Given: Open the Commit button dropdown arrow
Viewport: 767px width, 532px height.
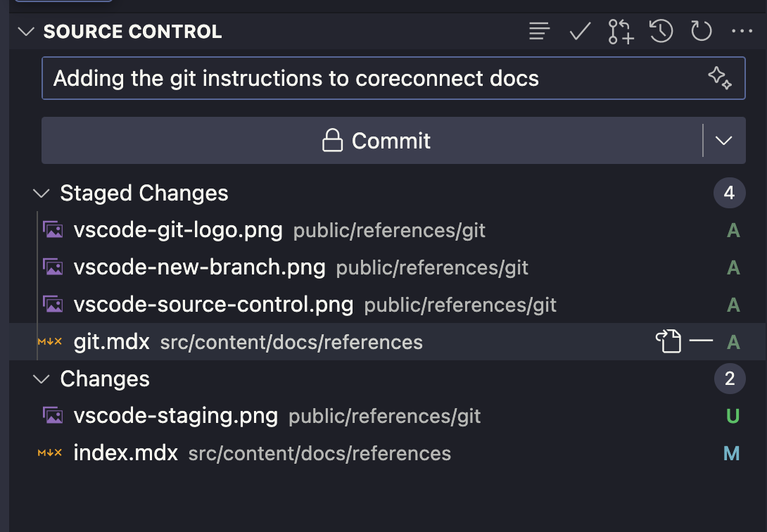Looking at the screenshot, I should (x=724, y=141).
